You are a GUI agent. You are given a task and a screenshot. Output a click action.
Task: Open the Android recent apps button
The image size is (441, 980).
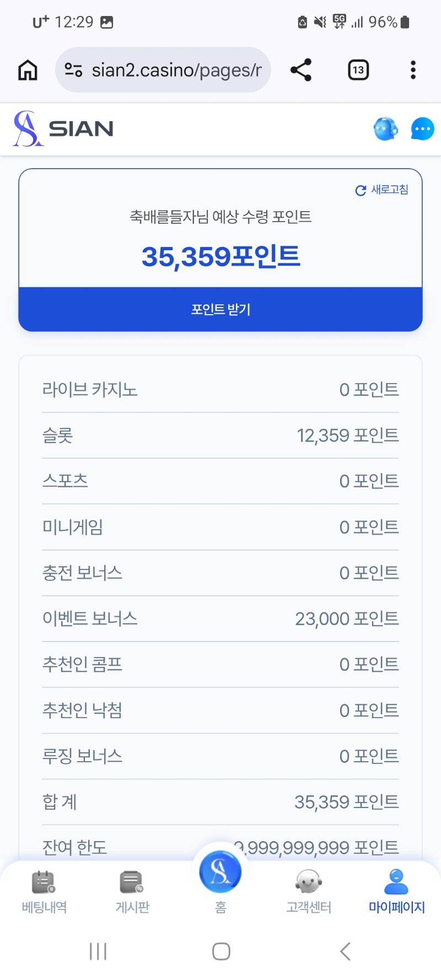pyautogui.click(x=98, y=951)
